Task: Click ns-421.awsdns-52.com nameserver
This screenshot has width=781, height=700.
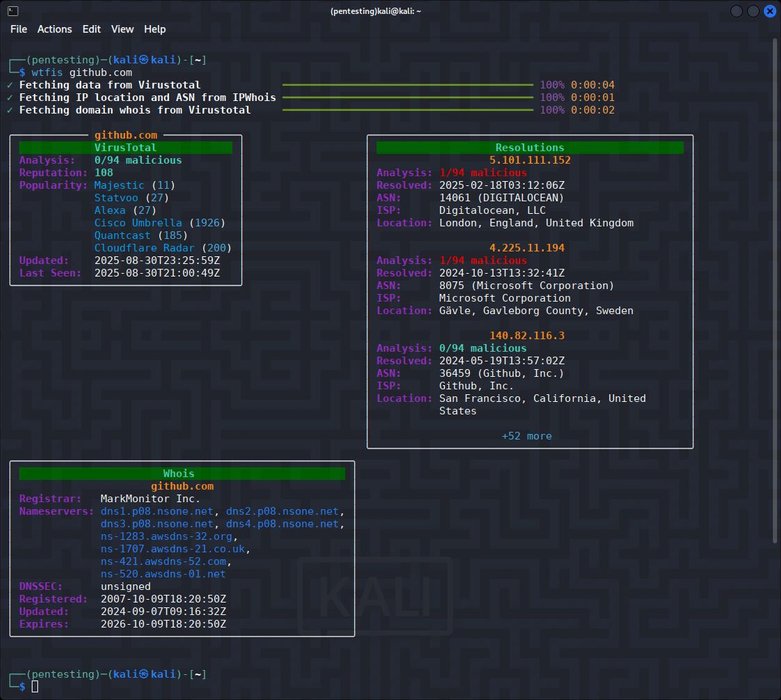Action: point(163,561)
